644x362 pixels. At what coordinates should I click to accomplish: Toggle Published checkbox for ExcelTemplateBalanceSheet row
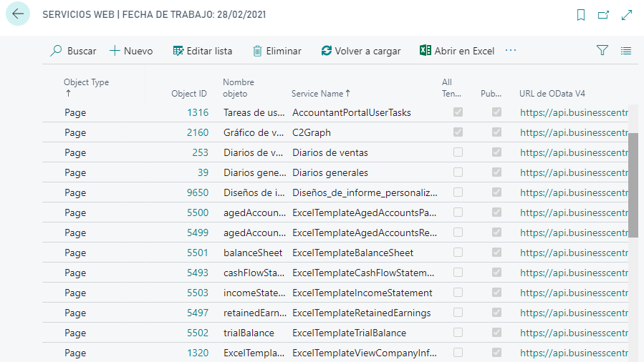pos(496,253)
